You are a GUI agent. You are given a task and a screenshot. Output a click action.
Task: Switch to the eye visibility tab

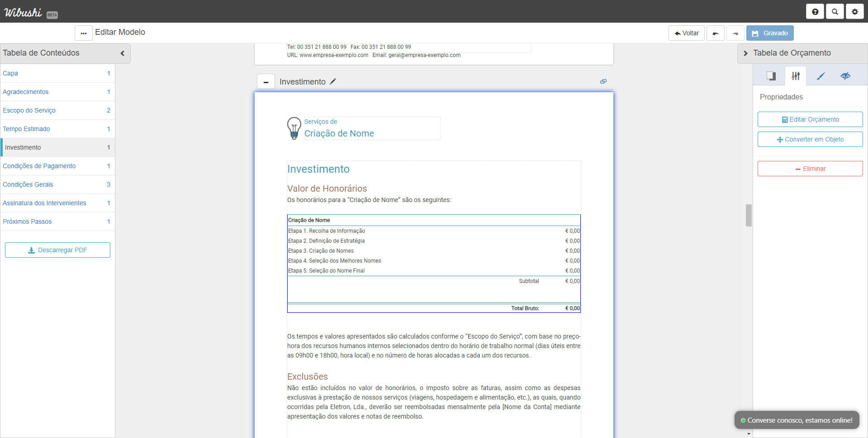(845, 76)
